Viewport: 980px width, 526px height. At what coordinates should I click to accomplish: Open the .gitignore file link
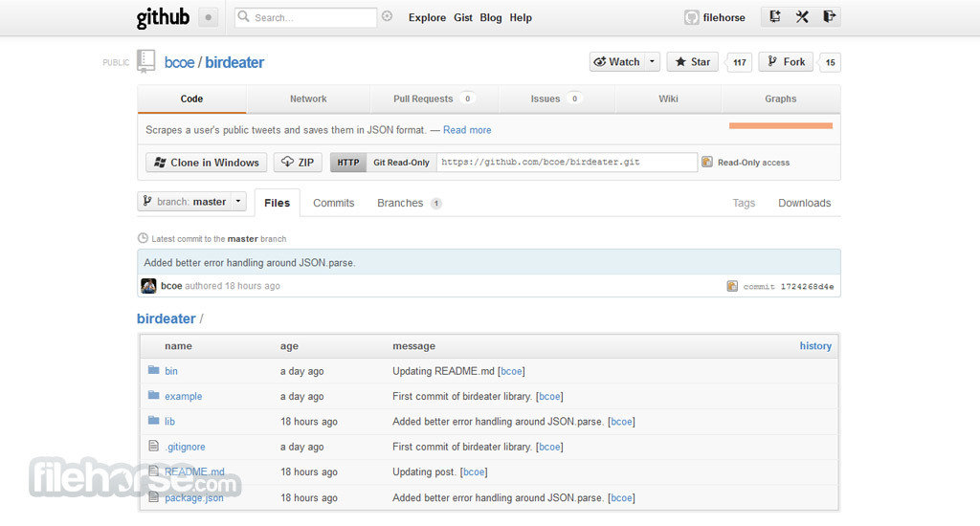pos(186,448)
